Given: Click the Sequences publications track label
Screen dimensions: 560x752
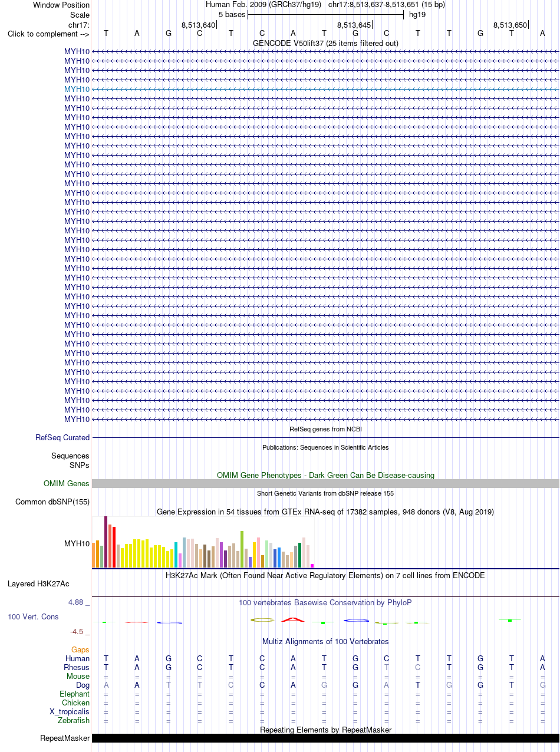Looking at the screenshot, I should point(70,456).
